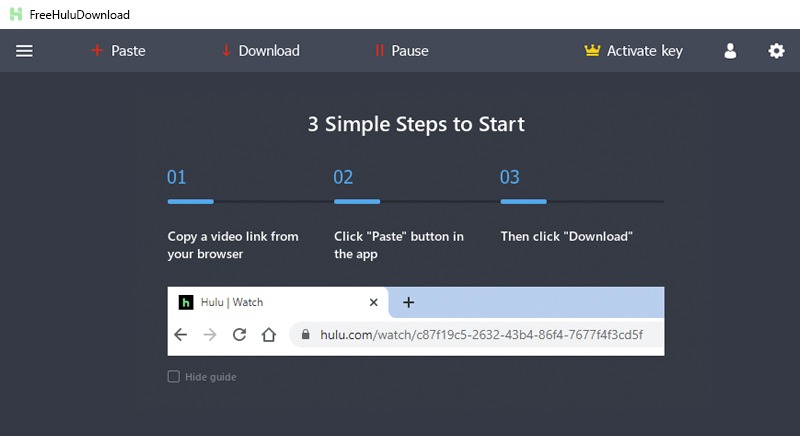This screenshot has width=800, height=436.
Task: Open the user account profile icon
Action: pos(730,51)
